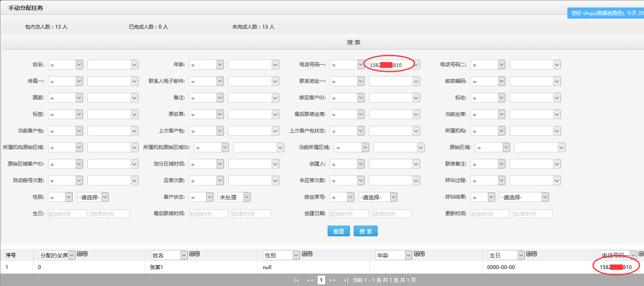This screenshot has height=286, width=644.
Task: Open the 客户状态 未处理 dropdown
Action: (x=234, y=197)
